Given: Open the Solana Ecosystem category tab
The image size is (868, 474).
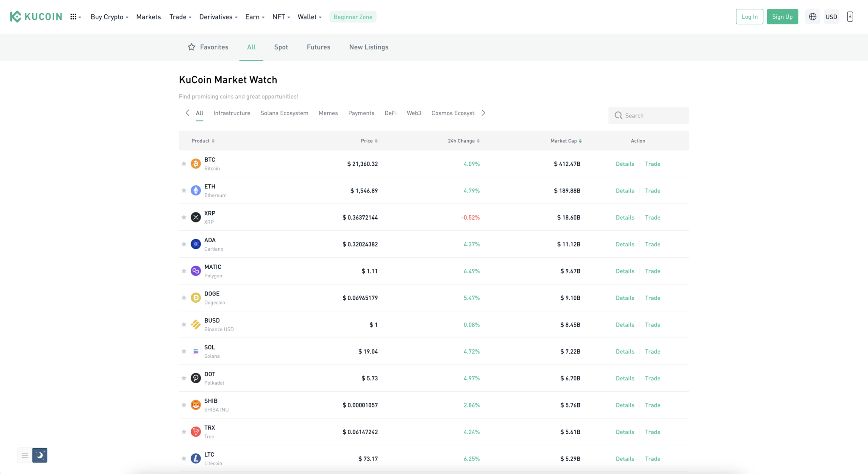Looking at the screenshot, I should click(x=284, y=113).
